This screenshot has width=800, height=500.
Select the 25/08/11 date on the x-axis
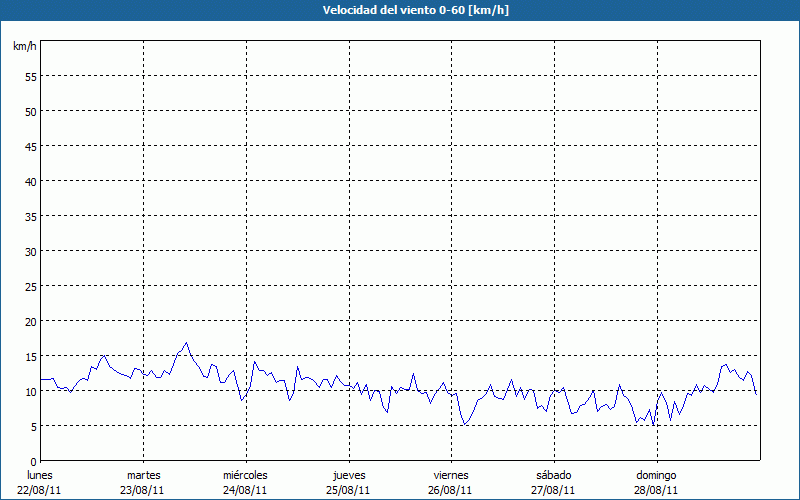(x=348, y=490)
